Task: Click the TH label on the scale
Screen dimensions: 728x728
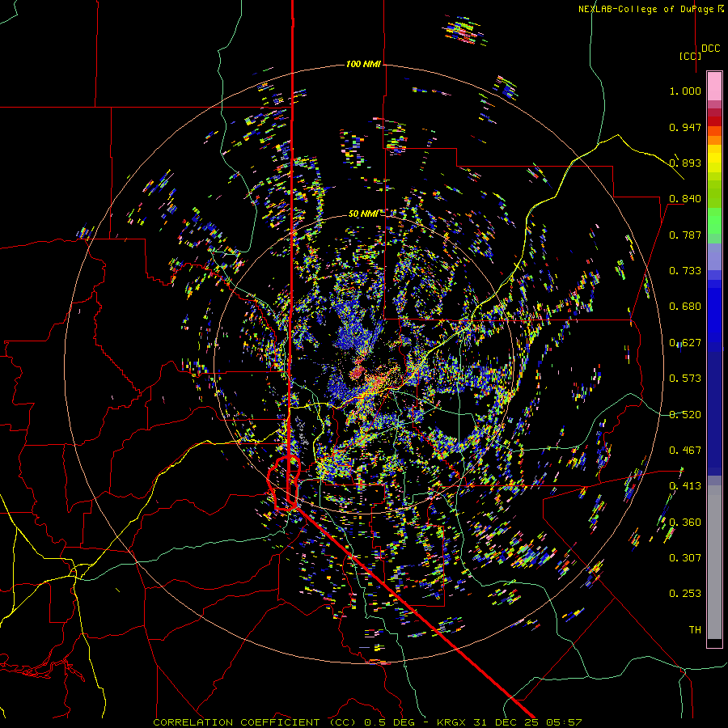Action: 695,630
